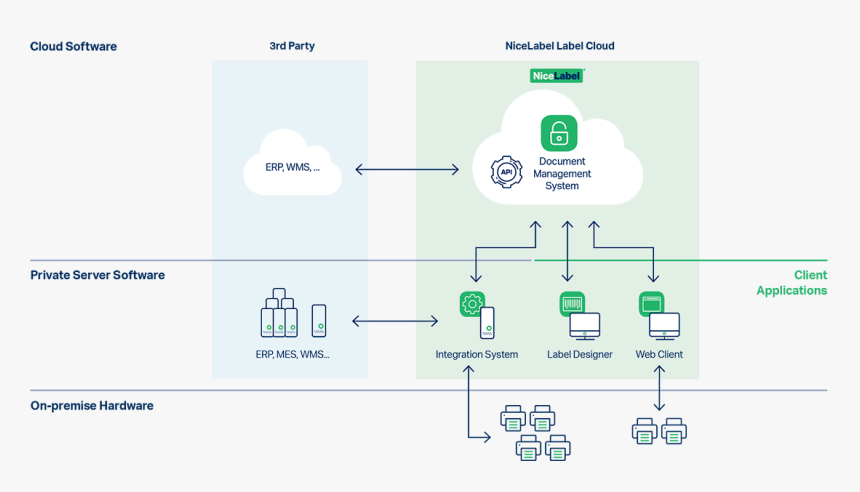This screenshot has height=492, width=860.
Task: Click the API gear icon
Action: (506, 172)
